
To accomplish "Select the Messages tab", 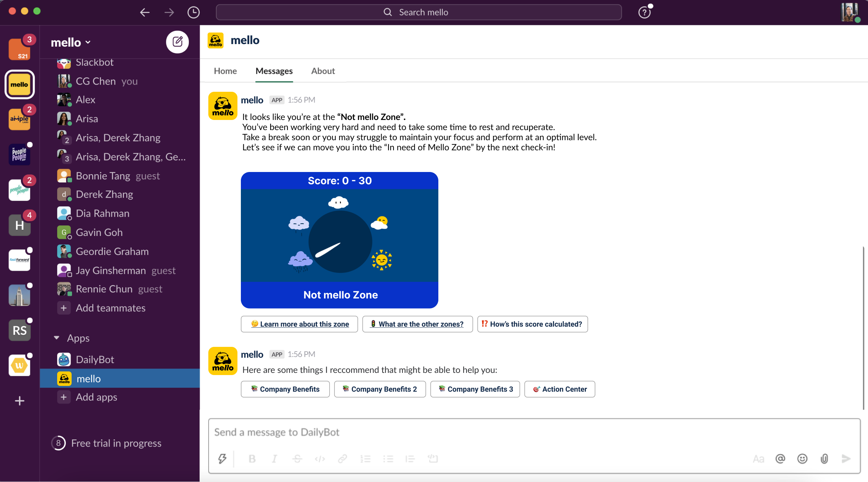I will click(274, 71).
